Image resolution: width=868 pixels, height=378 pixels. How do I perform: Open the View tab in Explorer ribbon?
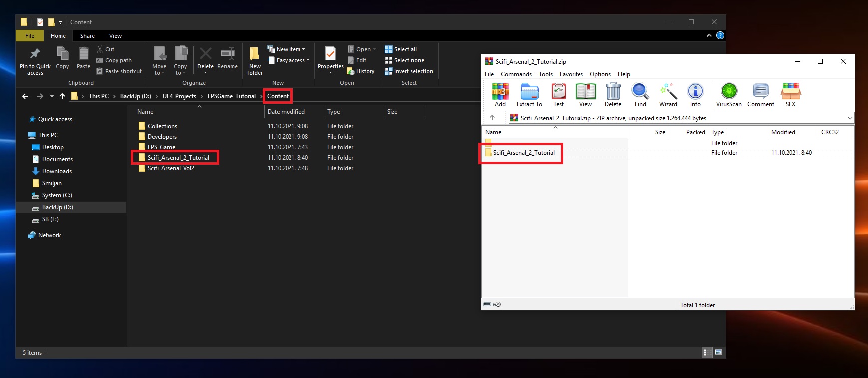[115, 36]
